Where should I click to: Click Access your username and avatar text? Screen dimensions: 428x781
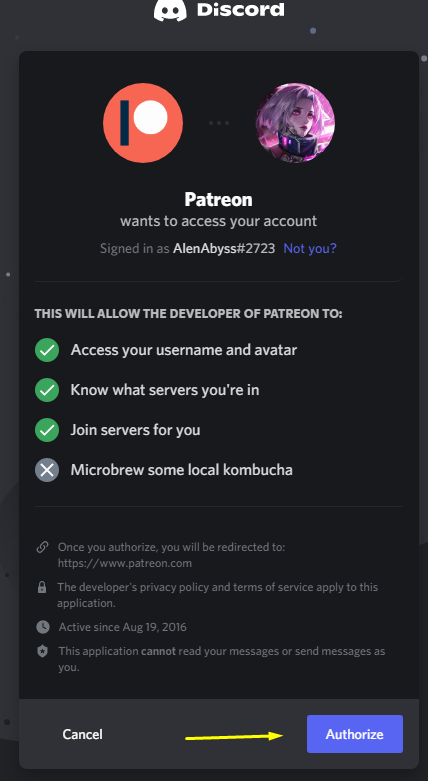pyautogui.click(x=184, y=350)
